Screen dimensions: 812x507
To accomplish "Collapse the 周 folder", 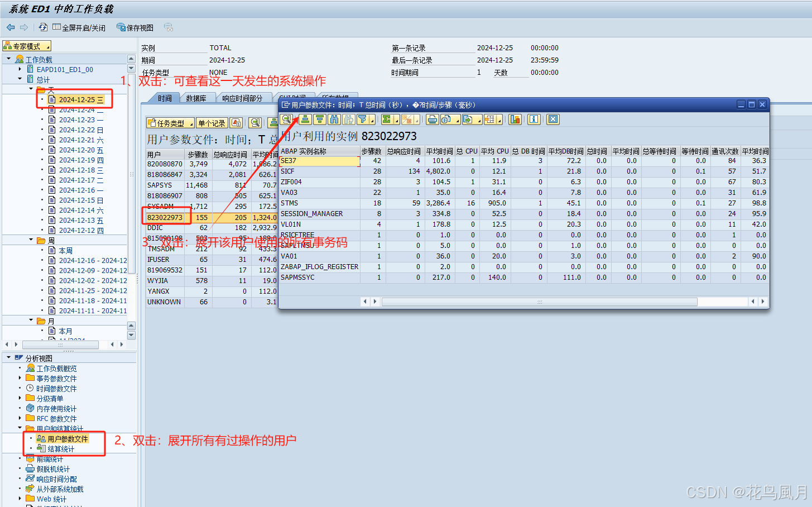I will [31, 240].
